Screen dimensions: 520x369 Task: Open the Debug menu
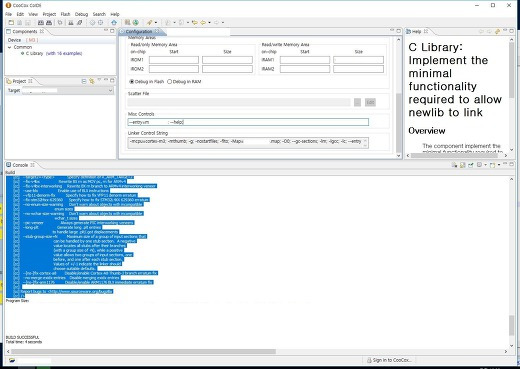pyautogui.click(x=81, y=14)
